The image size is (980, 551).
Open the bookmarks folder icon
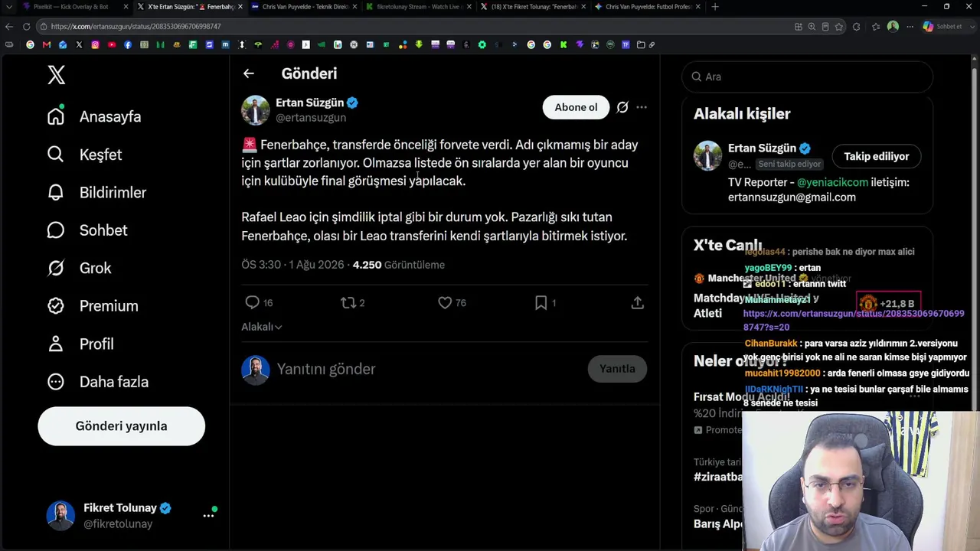tap(641, 45)
